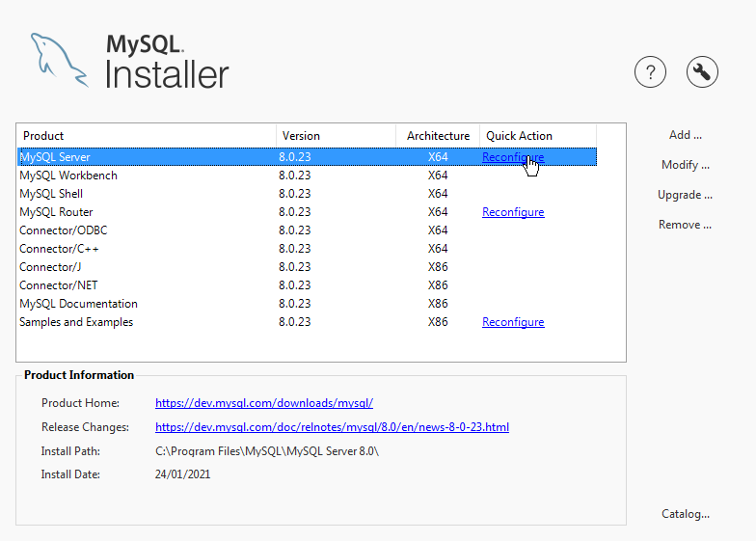Viewport: 756px width, 541px height.
Task: Click the Modify... button
Action: coord(685,165)
